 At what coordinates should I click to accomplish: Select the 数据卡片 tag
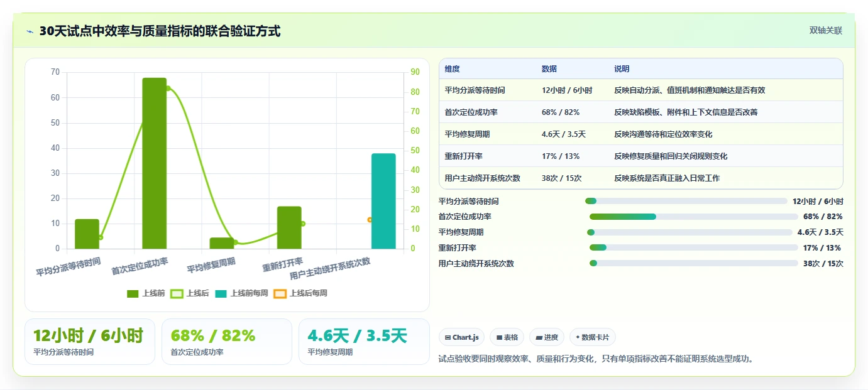tap(593, 337)
